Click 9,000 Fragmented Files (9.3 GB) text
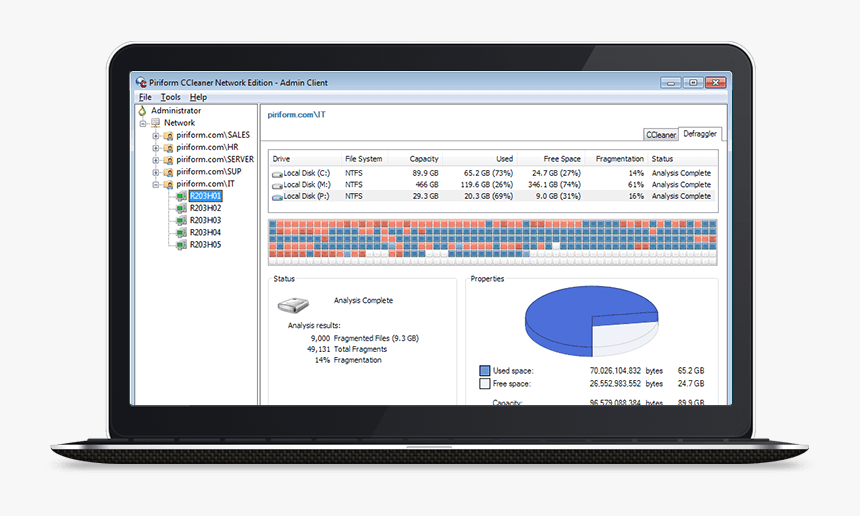The image size is (860, 516). [x=364, y=338]
